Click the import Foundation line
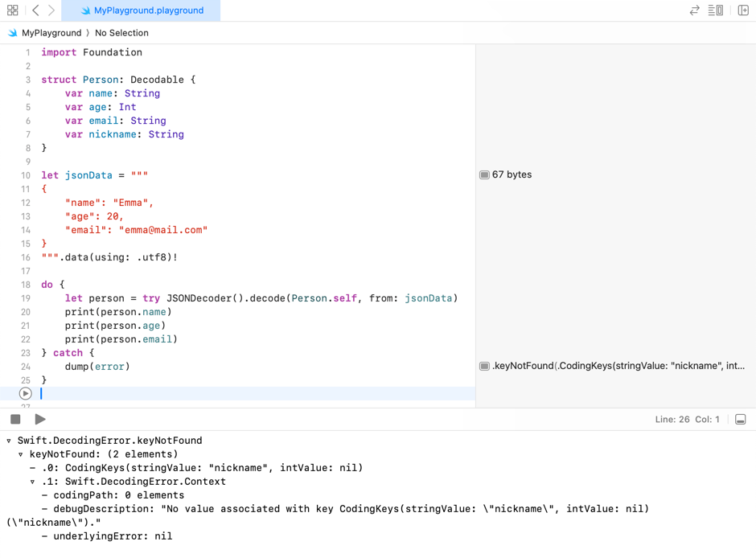The image size is (756, 558). [92, 52]
